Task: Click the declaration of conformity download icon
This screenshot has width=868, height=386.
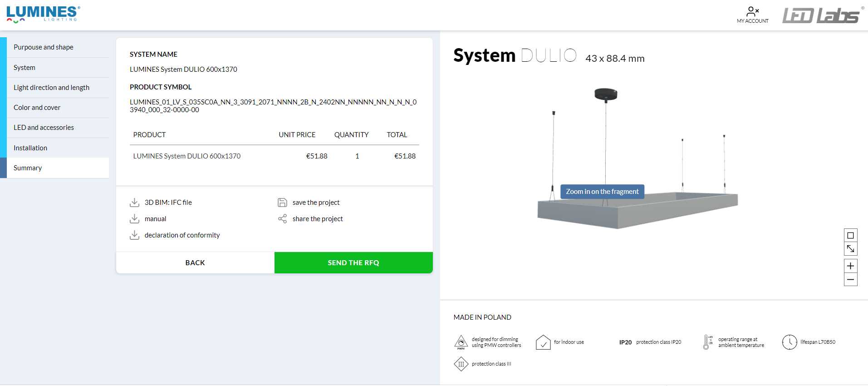Action: tap(134, 235)
